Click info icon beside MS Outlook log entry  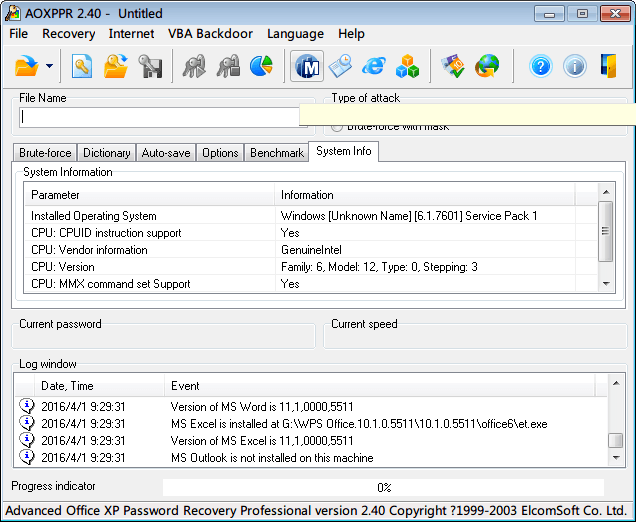coord(27,457)
